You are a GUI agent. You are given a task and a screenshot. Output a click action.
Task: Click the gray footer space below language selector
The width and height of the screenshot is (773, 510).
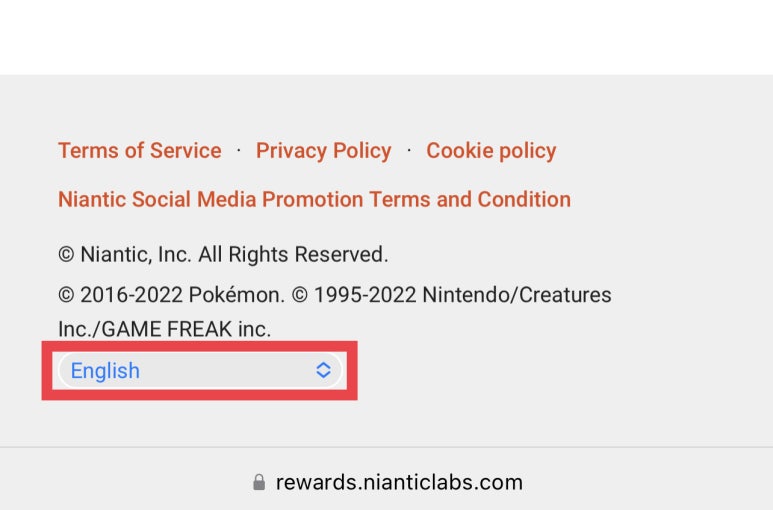click(386, 423)
